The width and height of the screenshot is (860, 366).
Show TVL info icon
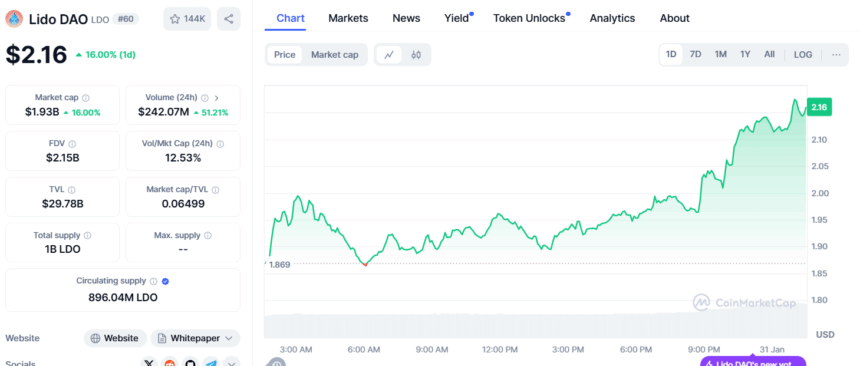click(72, 190)
